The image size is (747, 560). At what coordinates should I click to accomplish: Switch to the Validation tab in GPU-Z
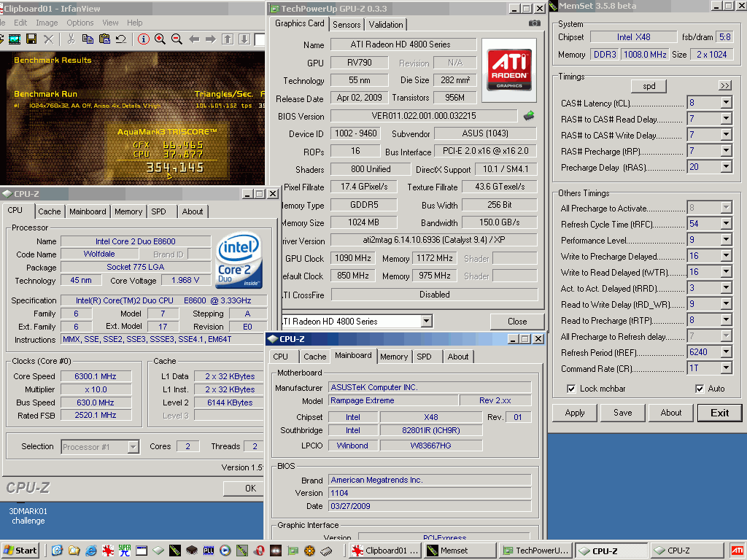click(386, 25)
